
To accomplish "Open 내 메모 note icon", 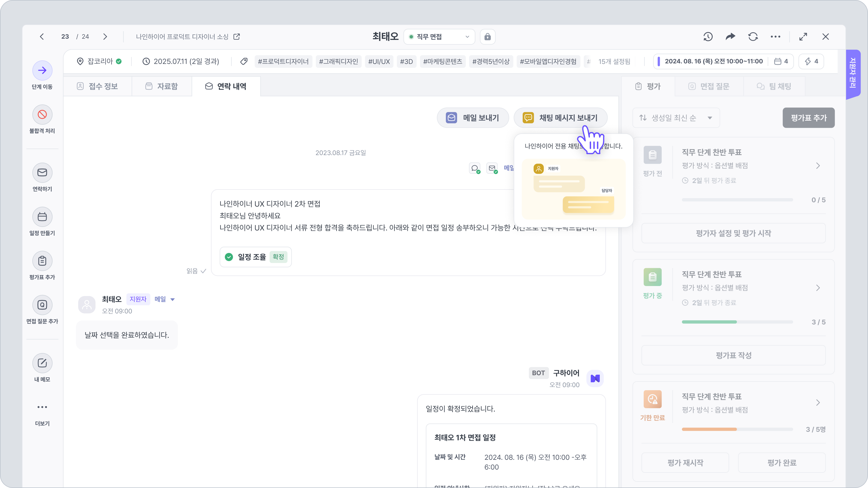I will click(x=42, y=363).
